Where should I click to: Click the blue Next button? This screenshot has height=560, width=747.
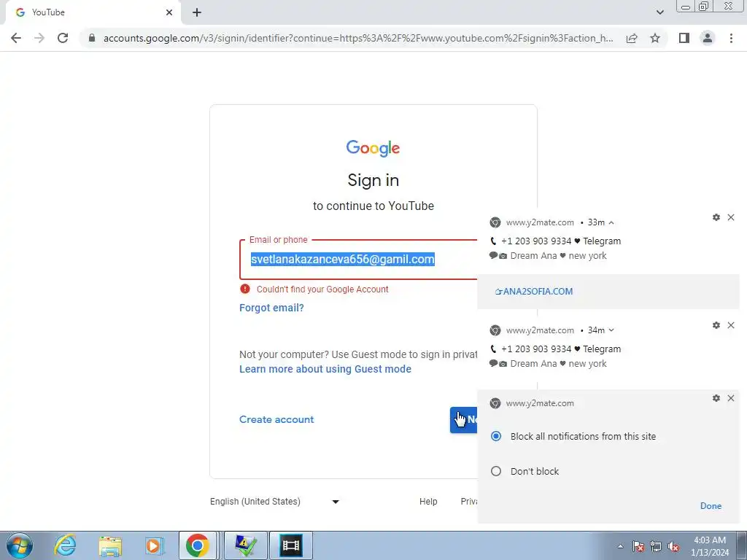(x=463, y=419)
